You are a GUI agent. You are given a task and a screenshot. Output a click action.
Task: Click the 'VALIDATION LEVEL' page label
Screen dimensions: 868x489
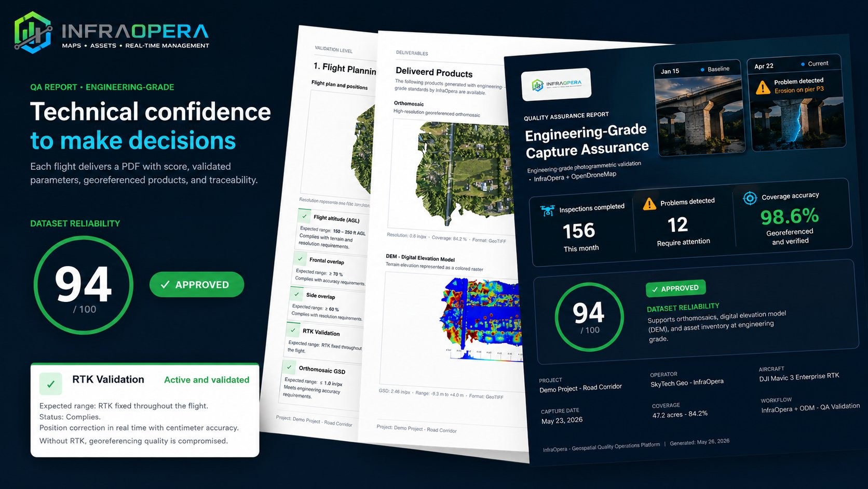coord(333,50)
